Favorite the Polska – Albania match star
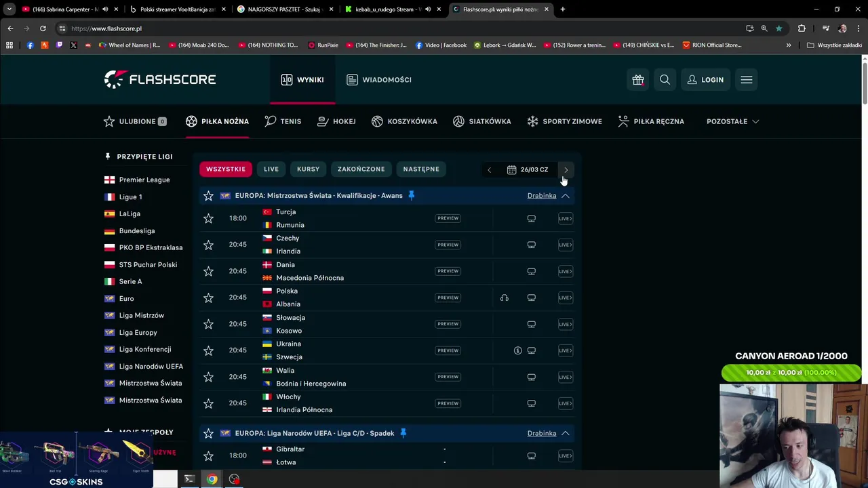 (208, 298)
